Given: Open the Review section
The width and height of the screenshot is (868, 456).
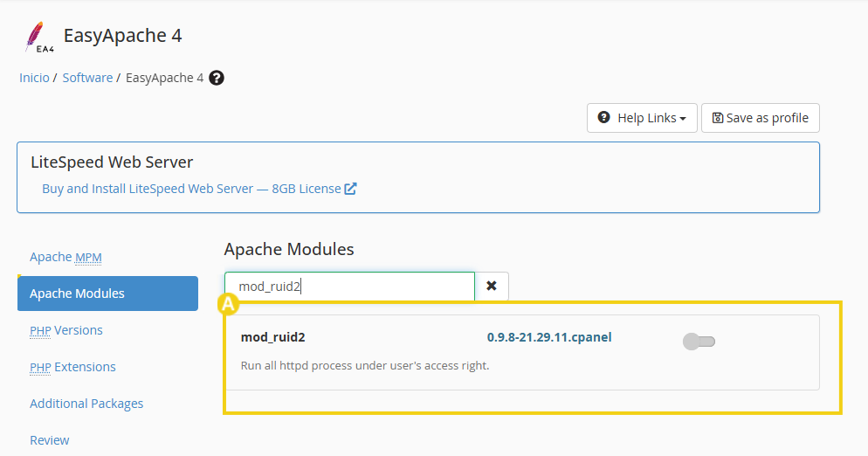Looking at the screenshot, I should tap(50, 440).
